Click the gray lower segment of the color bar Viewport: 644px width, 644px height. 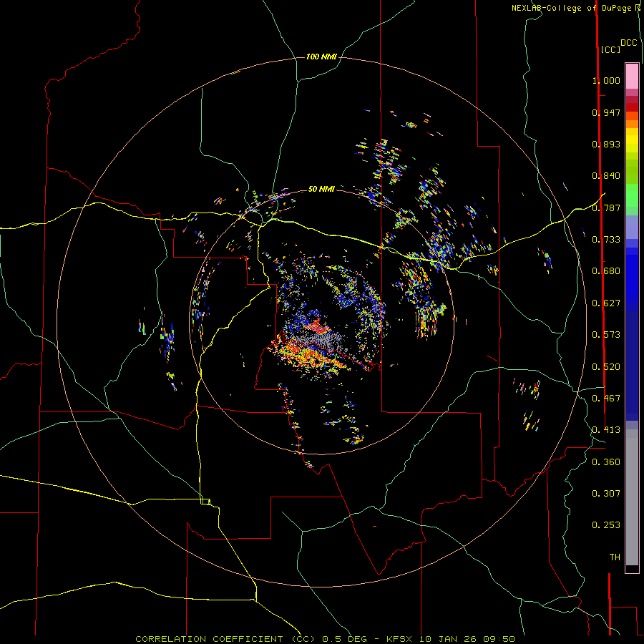coord(632,497)
